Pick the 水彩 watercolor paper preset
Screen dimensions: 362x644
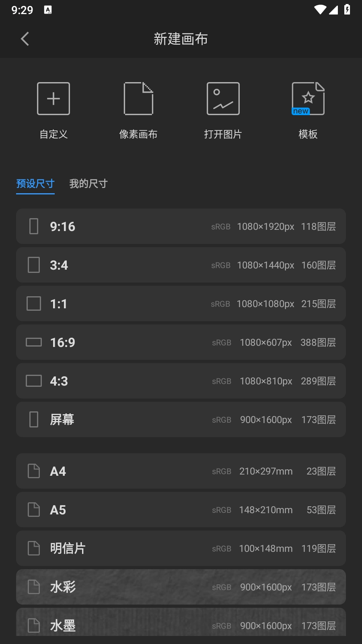[x=181, y=587]
